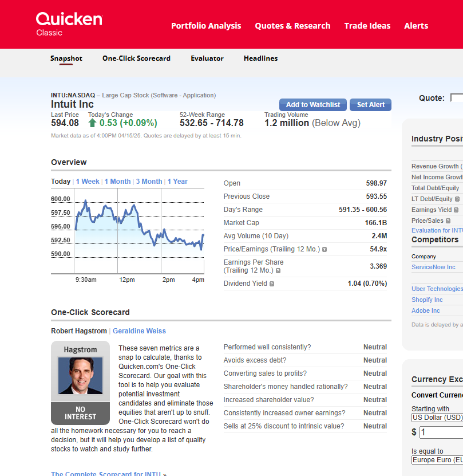Open Trade Ideas menu

[x=367, y=26]
